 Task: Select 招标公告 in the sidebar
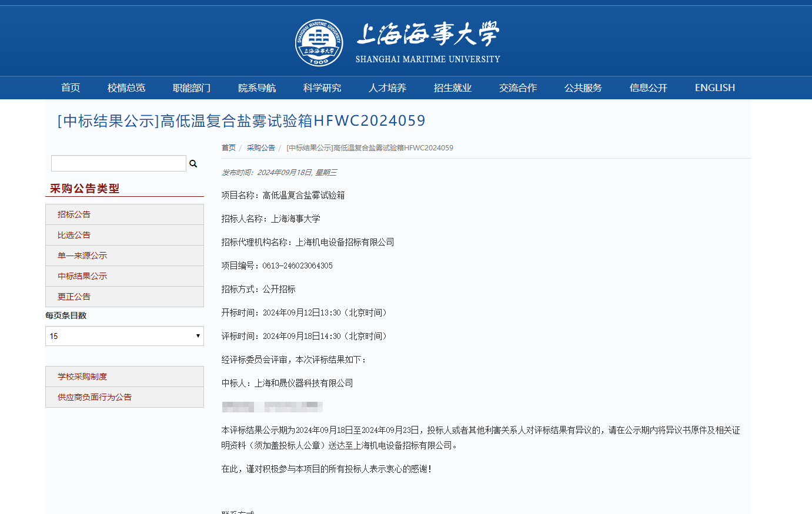tap(125, 214)
